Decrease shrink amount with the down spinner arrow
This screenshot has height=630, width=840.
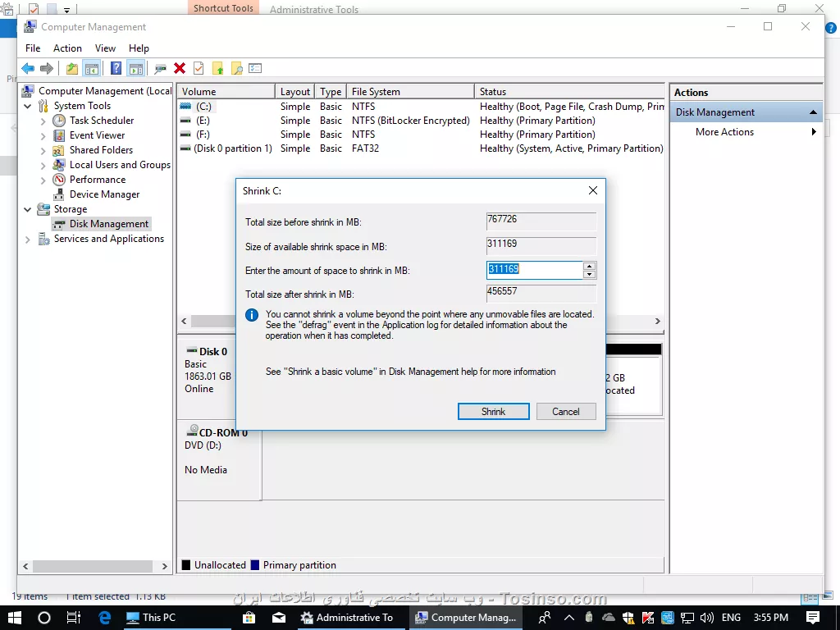589,274
